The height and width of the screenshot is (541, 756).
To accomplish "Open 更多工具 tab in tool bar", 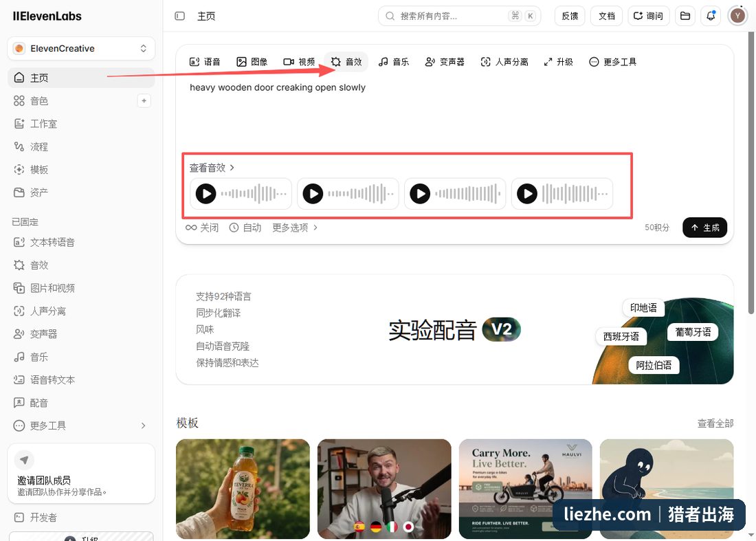I will click(x=613, y=62).
